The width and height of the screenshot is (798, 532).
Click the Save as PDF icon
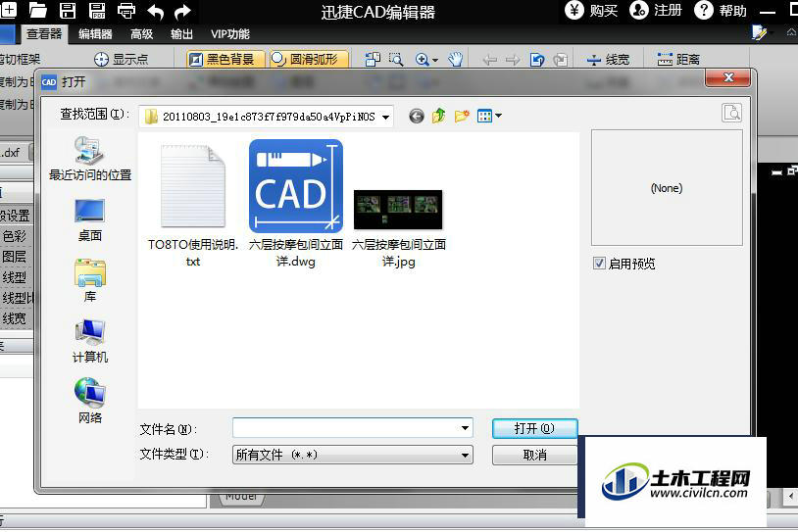[97, 10]
